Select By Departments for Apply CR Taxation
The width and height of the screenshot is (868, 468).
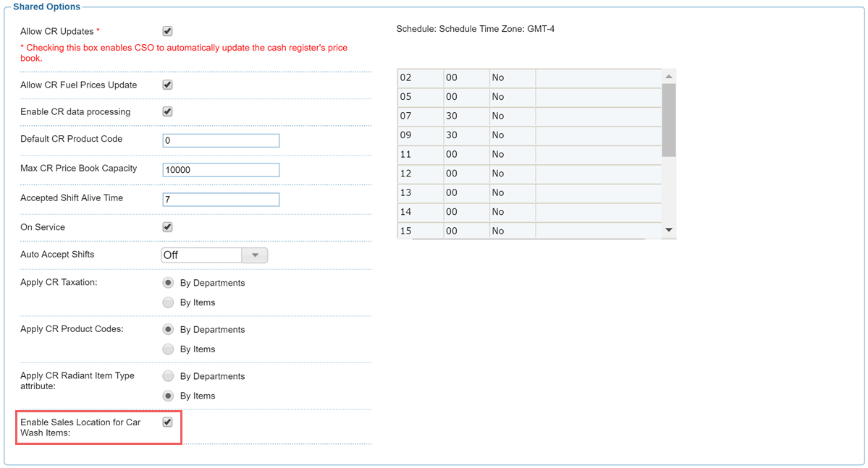pyautogui.click(x=168, y=283)
